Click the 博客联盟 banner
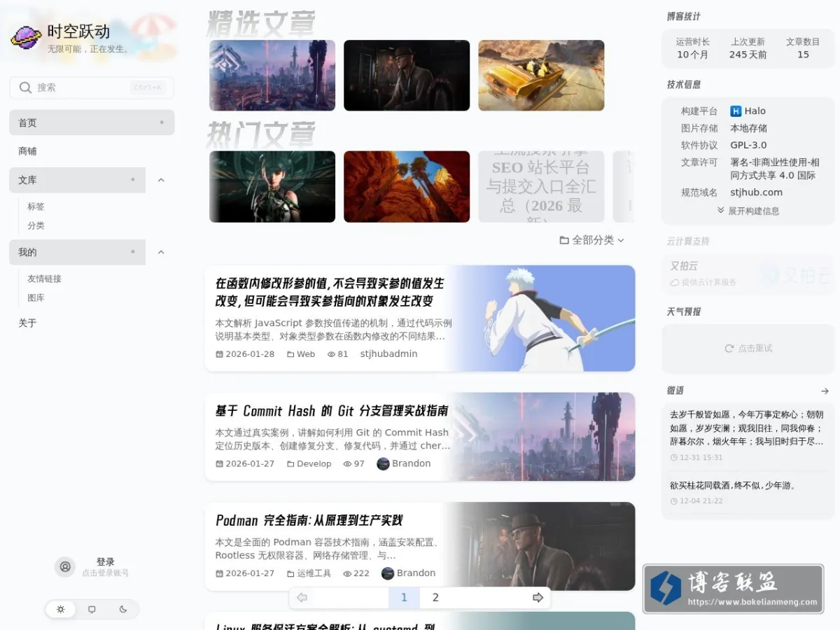840x630 pixels. coord(733,589)
